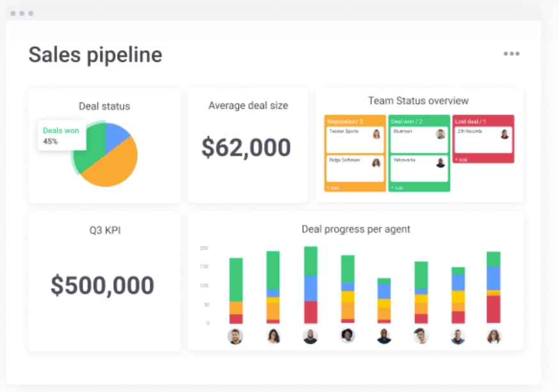Select the first agent avatar under the bar chart
This screenshot has width=559, height=392.
click(235, 336)
